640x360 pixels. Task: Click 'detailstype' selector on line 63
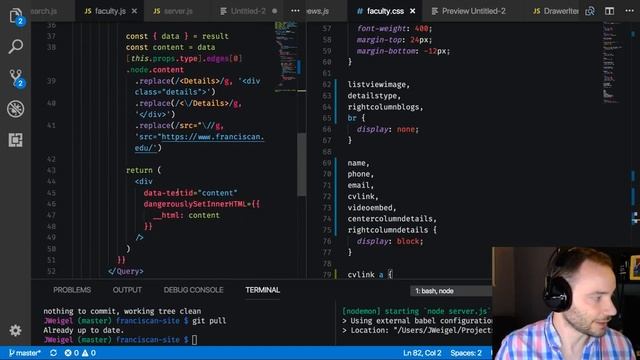click(372, 96)
